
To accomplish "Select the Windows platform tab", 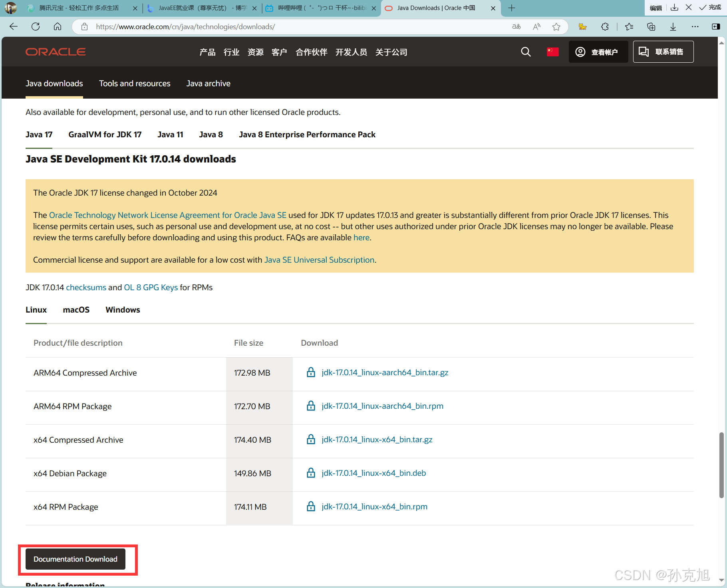I will point(123,310).
